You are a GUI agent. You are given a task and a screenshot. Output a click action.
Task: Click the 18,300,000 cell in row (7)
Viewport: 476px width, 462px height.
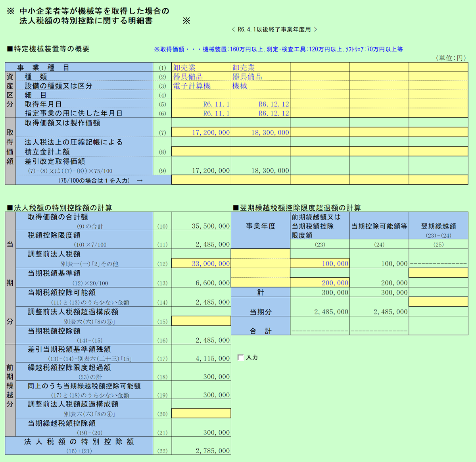click(261, 132)
